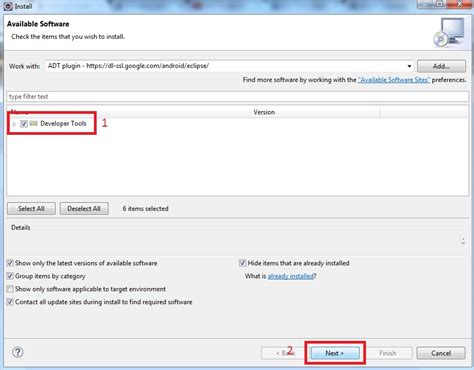
Task: Open the Work with dropdown arrow
Action: (409, 66)
